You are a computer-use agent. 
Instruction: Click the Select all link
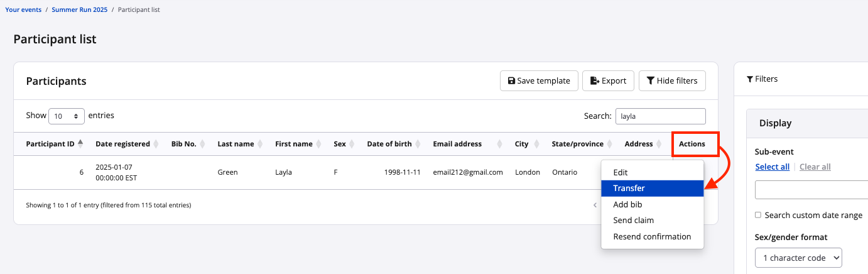tap(772, 167)
